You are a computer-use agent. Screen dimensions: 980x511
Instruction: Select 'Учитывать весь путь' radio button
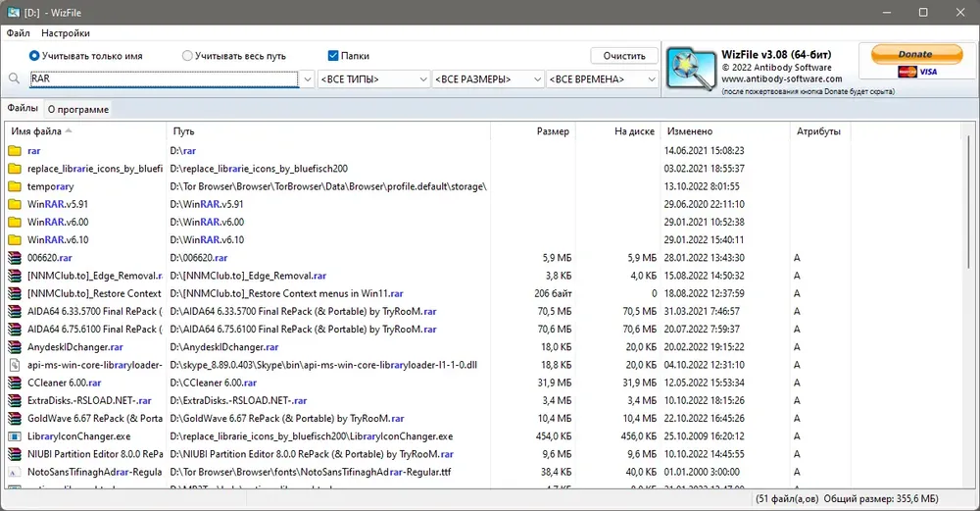coord(187,56)
